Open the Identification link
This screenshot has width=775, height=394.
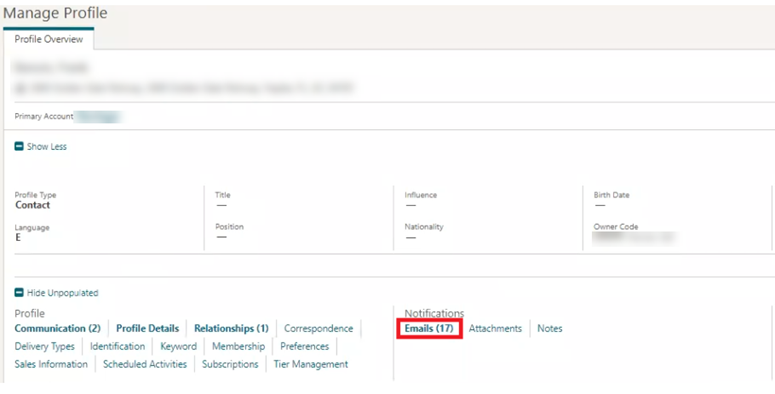[x=117, y=347]
